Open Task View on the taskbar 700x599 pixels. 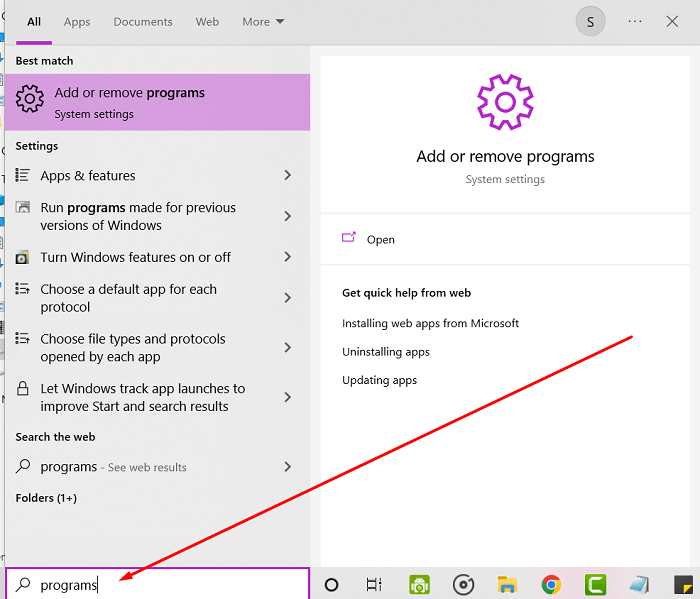[x=374, y=584]
